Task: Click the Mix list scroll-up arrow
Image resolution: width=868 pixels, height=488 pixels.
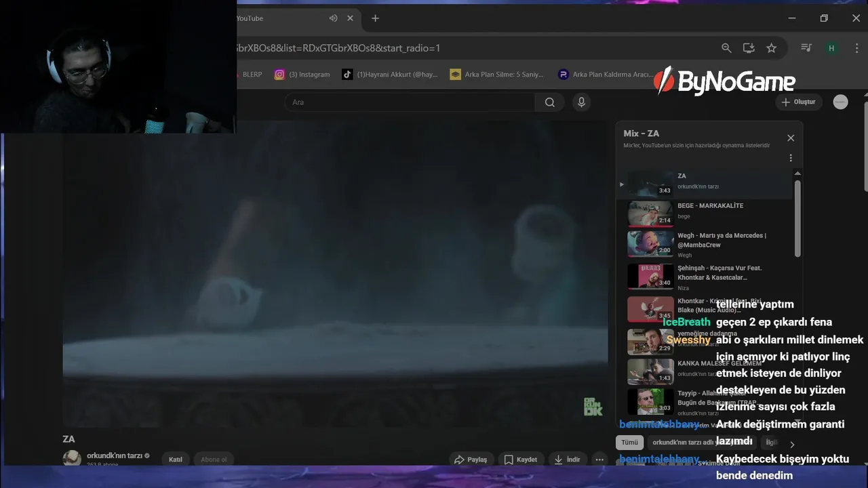Action: tap(797, 174)
